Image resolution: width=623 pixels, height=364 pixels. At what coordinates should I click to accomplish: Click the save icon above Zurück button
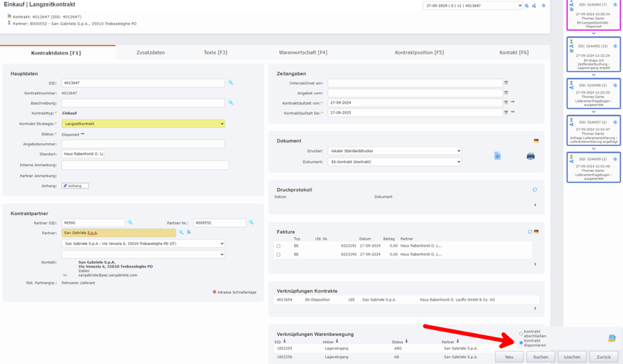tap(611, 338)
